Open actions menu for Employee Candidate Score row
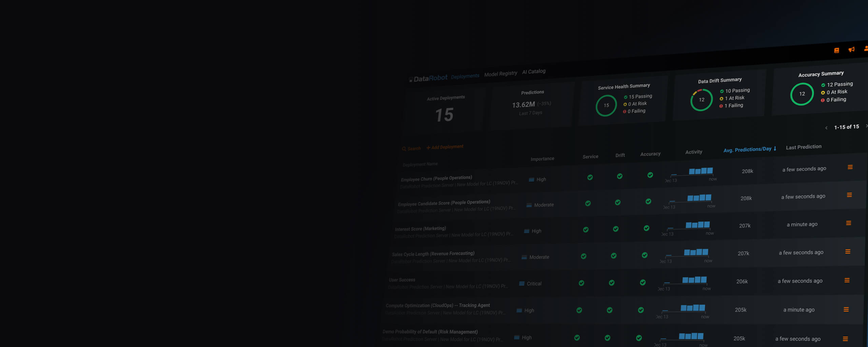The height and width of the screenshot is (347, 868). 849,195
